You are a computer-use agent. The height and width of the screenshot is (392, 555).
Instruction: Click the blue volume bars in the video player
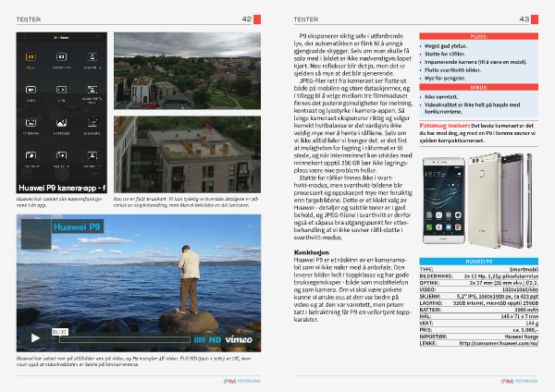tap(199, 340)
